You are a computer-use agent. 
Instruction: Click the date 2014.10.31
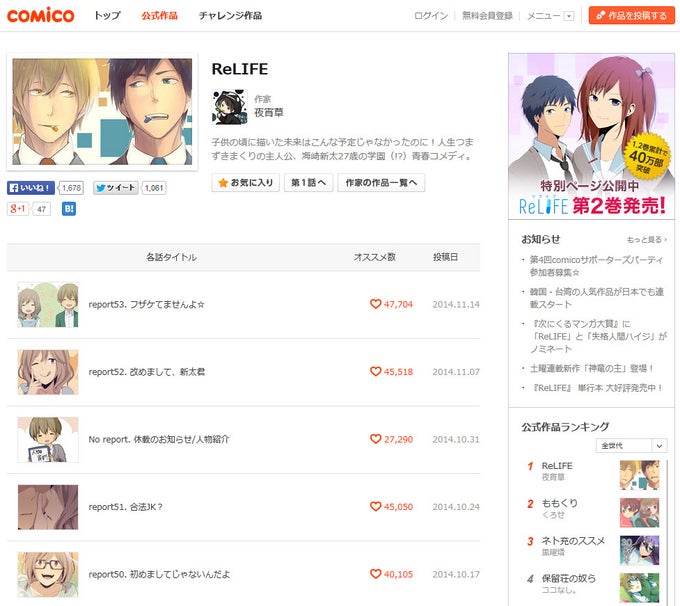tap(456, 439)
